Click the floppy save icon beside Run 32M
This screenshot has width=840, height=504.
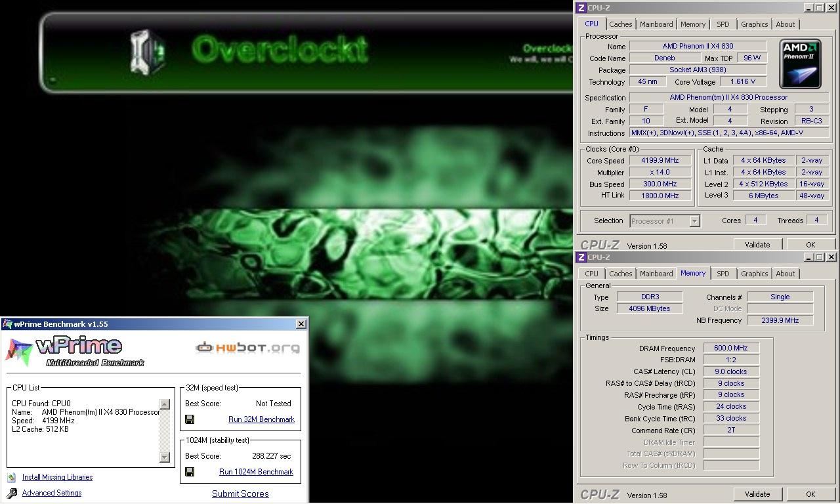[190, 419]
